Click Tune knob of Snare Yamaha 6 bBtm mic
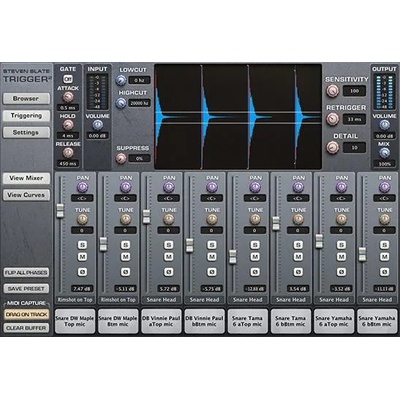This screenshot has height=400, width=400. (x=384, y=219)
